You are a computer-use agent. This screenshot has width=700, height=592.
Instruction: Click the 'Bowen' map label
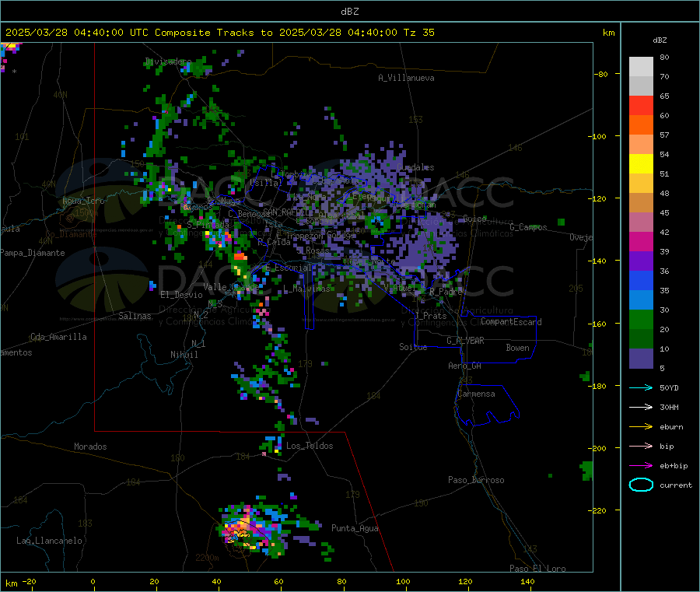point(517,348)
